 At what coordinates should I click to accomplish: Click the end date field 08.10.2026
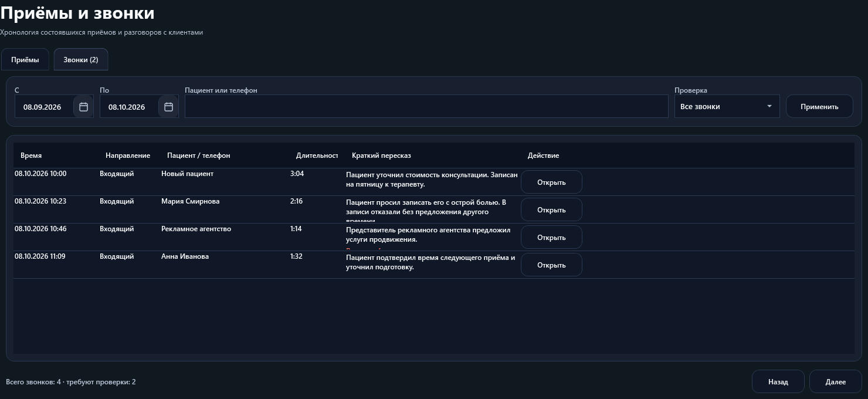[x=130, y=107]
